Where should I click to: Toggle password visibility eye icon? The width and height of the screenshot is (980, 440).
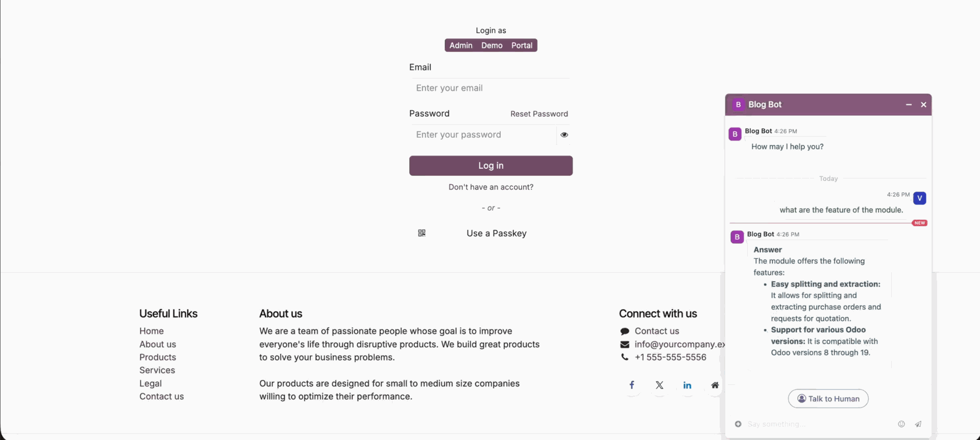click(564, 135)
